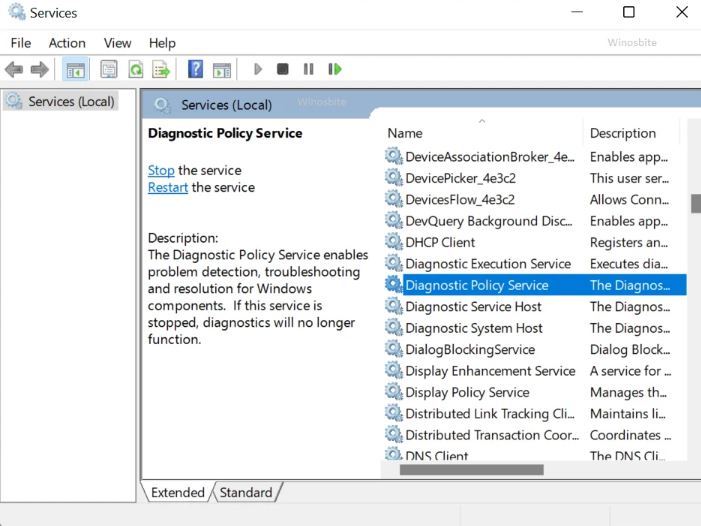Click the Forward arrow toolbar icon
Viewport: 701px width, 526px height.
click(39, 70)
